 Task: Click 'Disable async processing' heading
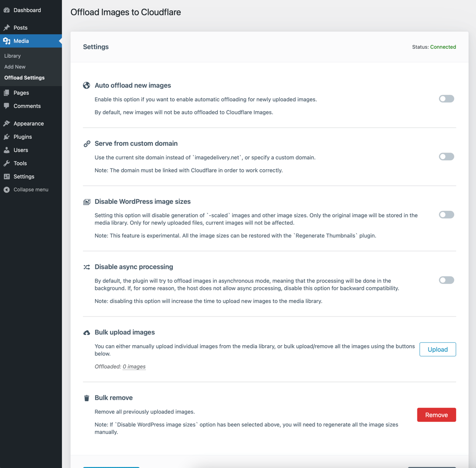tap(134, 267)
